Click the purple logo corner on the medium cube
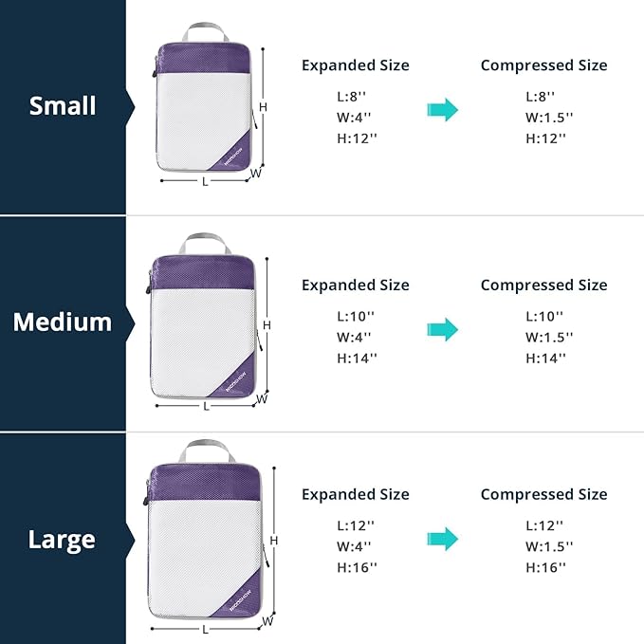Image resolution: width=644 pixels, height=644 pixels. [x=240, y=378]
